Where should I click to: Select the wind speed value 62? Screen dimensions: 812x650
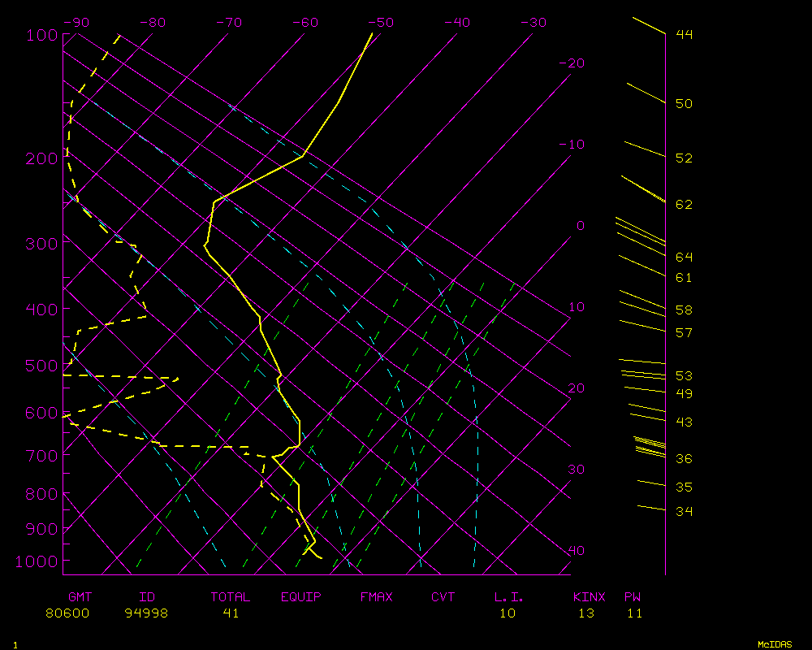pos(684,205)
